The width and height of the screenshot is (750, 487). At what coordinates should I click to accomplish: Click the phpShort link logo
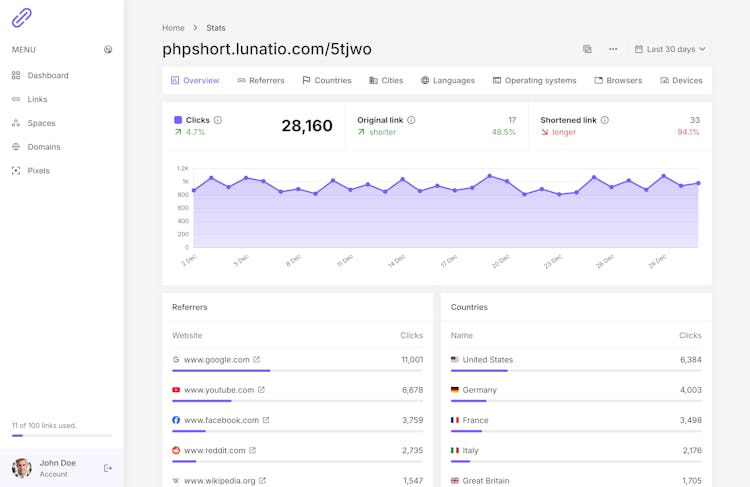point(21,17)
